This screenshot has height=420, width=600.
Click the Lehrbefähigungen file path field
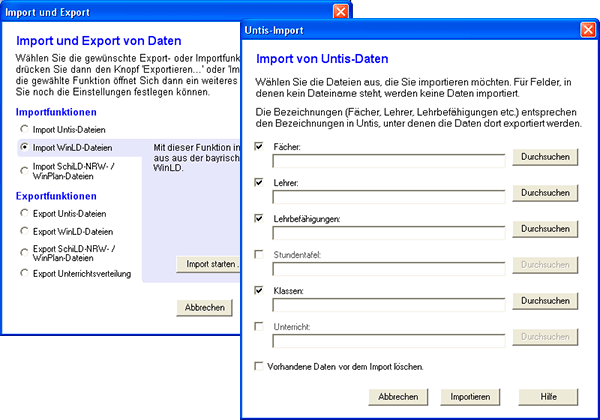click(x=389, y=233)
